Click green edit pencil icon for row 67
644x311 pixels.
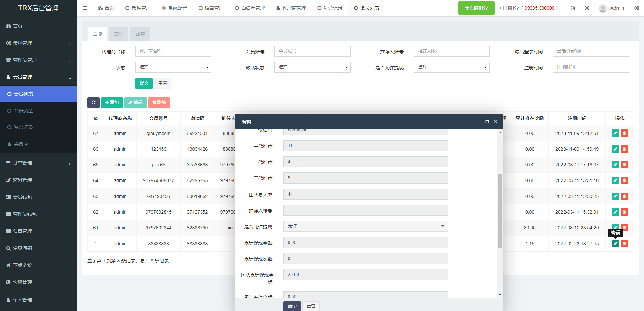point(615,133)
